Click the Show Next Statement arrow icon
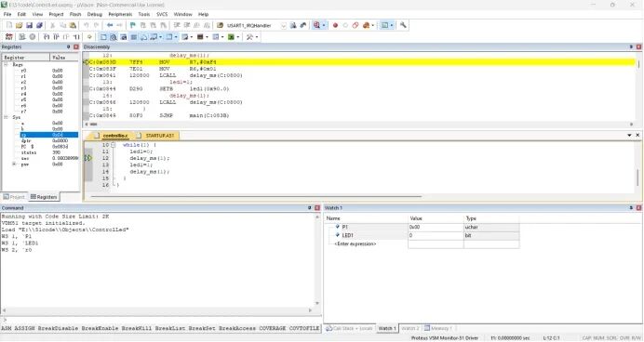The height and width of the screenshot is (342, 644). pyautogui.click(x=89, y=37)
